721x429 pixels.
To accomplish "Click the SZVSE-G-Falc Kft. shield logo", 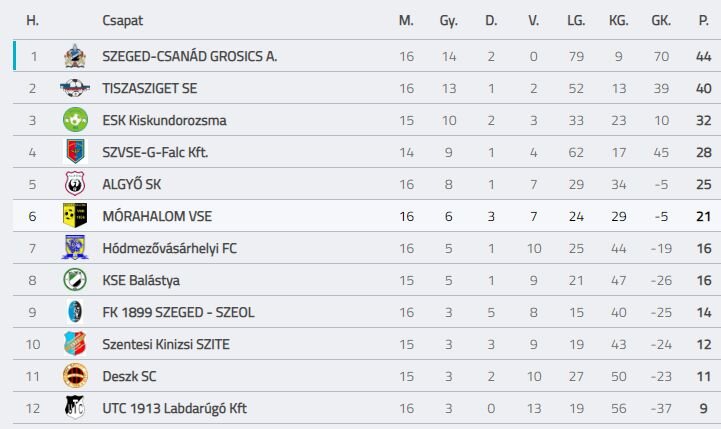I will (75, 152).
